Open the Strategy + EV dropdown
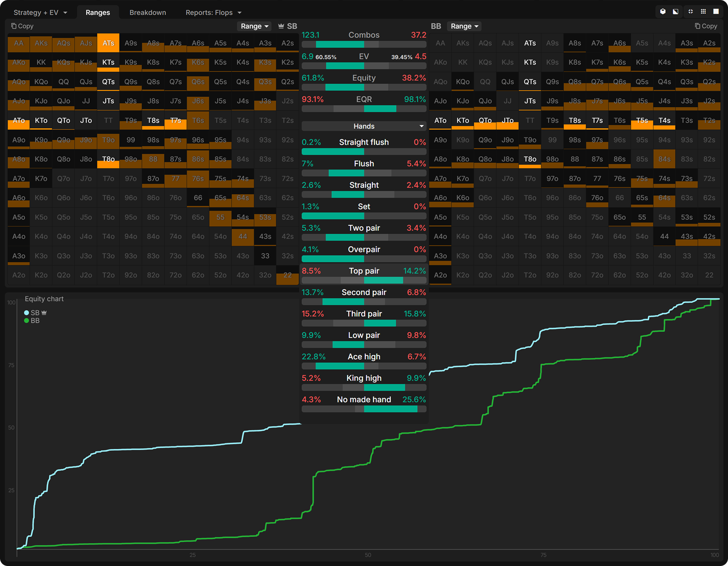728x566 pixels. click(40, 12)
